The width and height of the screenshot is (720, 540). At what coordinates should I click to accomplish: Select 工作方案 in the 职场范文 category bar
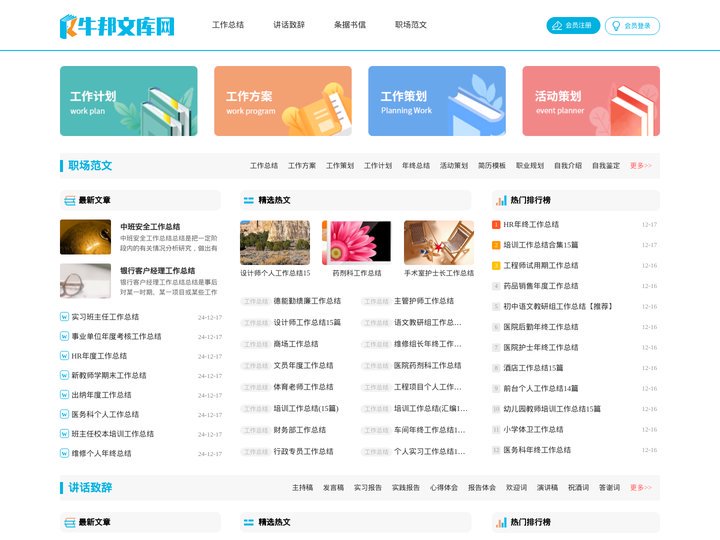tap(302, 166)
